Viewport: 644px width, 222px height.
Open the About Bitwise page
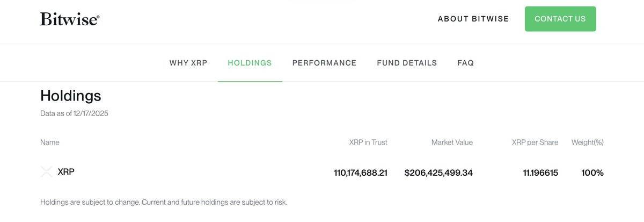point(473,19)
